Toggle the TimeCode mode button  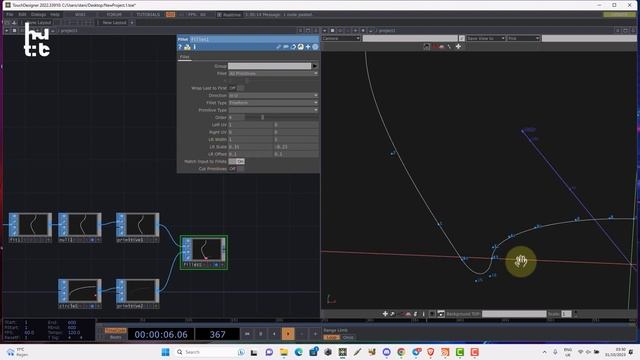(116, 331)
